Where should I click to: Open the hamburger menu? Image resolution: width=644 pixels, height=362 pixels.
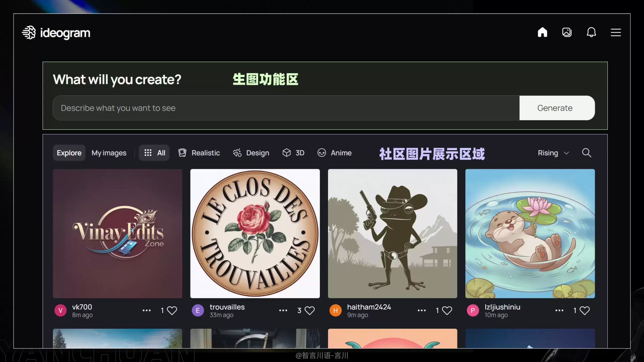[x=616, y=32]
